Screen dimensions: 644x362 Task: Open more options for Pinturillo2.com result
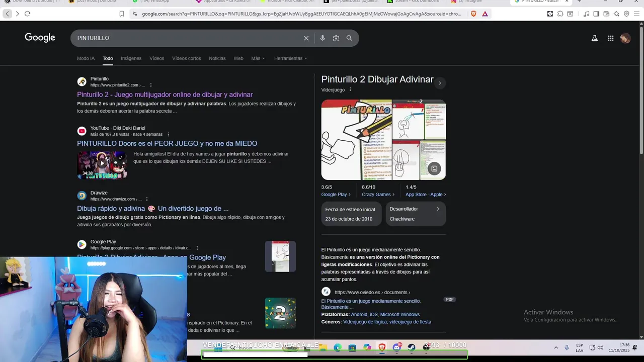pyautogui.click(x=151, y=85)
